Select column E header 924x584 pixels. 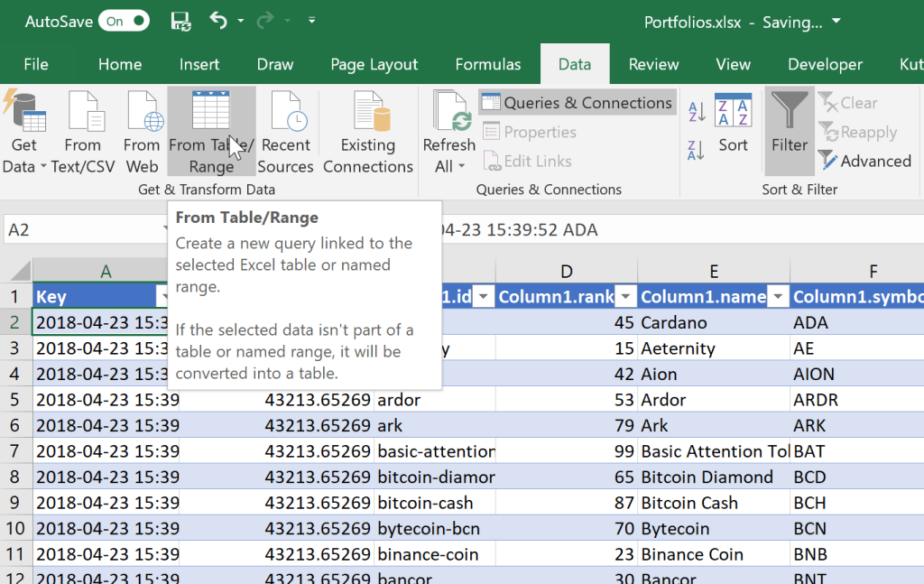point(714,271)
